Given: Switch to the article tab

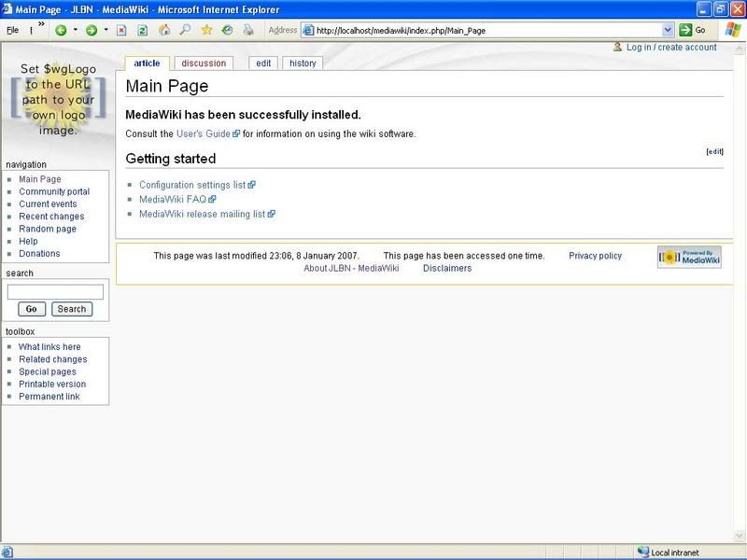Looking at the screenshot, I should pyautogui.click(x=147, y=63).
